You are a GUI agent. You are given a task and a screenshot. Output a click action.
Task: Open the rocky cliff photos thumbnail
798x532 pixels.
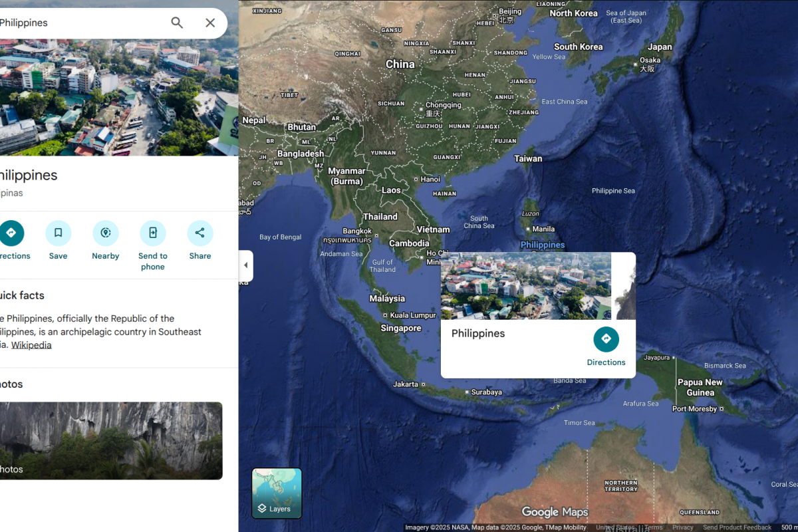point(110,440)
